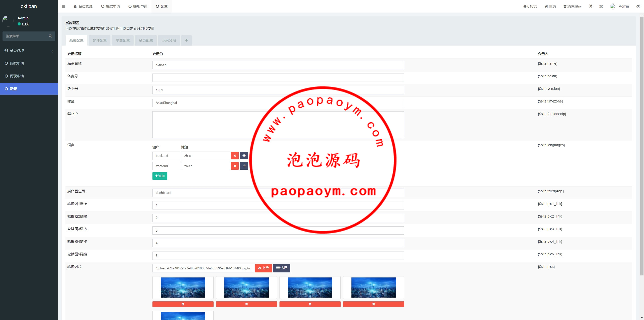Select the 配置 top tab

[162, 6]
